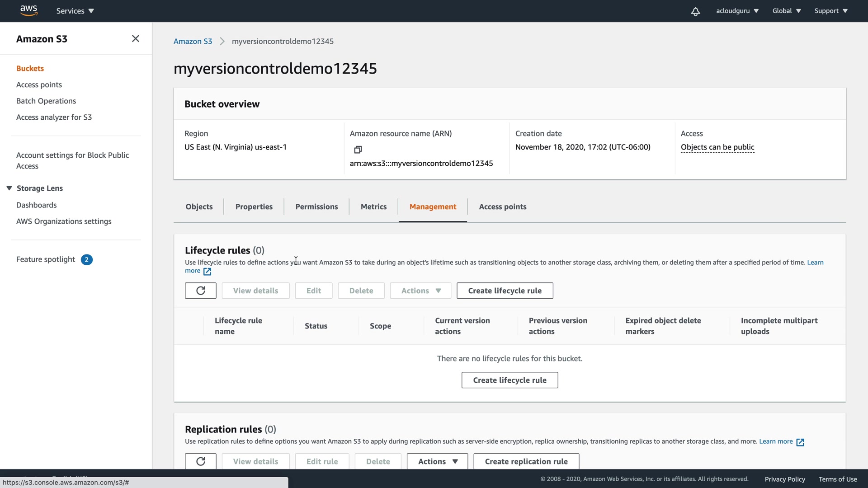The height and width of the screenshot is (488, 868).
Task: Collapse the Storage Lens section
Action: pos(9,188)
